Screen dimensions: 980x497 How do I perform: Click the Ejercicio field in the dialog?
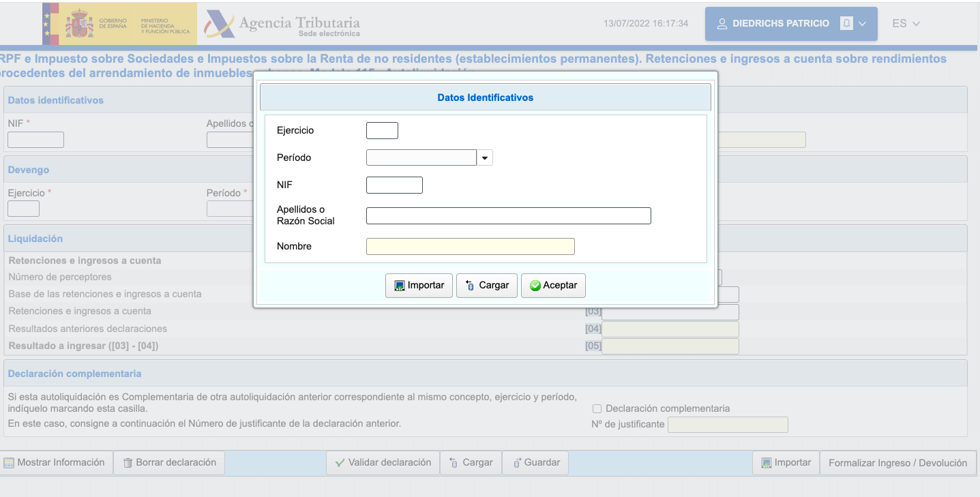(382, 131)
